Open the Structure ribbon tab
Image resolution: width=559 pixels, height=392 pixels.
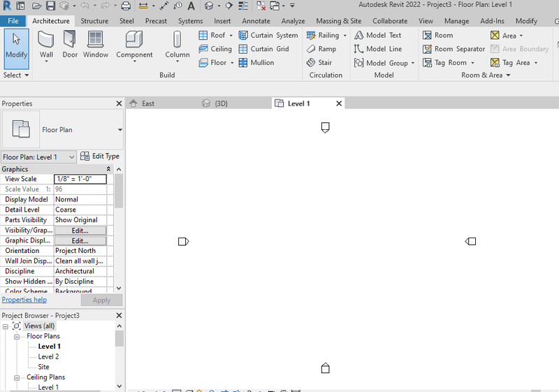pos(94,21)
